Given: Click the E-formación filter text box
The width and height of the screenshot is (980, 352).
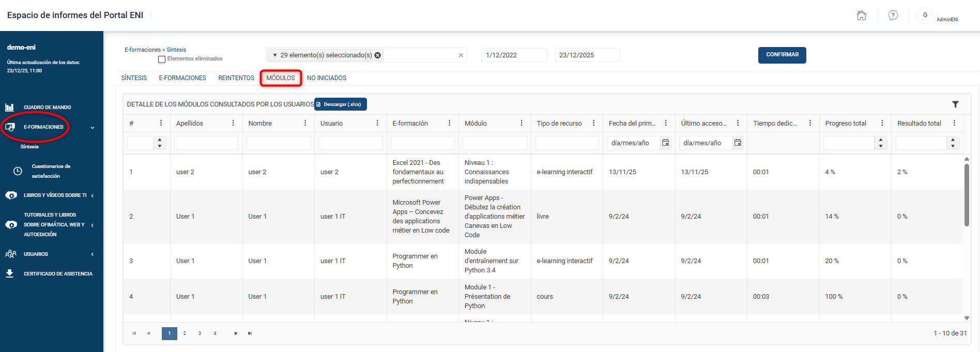Looking at the screenshot, I should pos(423,143).
